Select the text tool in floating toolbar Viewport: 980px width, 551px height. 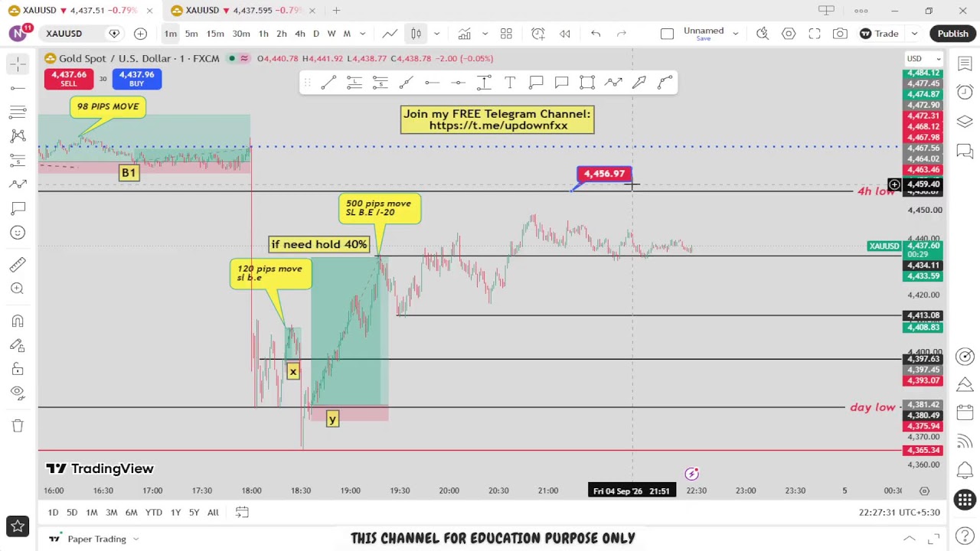510,83
